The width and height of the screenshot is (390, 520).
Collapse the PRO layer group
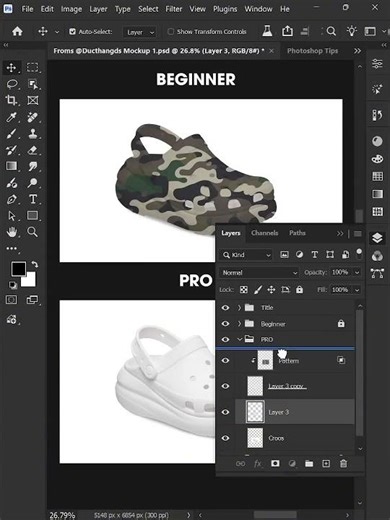click(239, 339)
